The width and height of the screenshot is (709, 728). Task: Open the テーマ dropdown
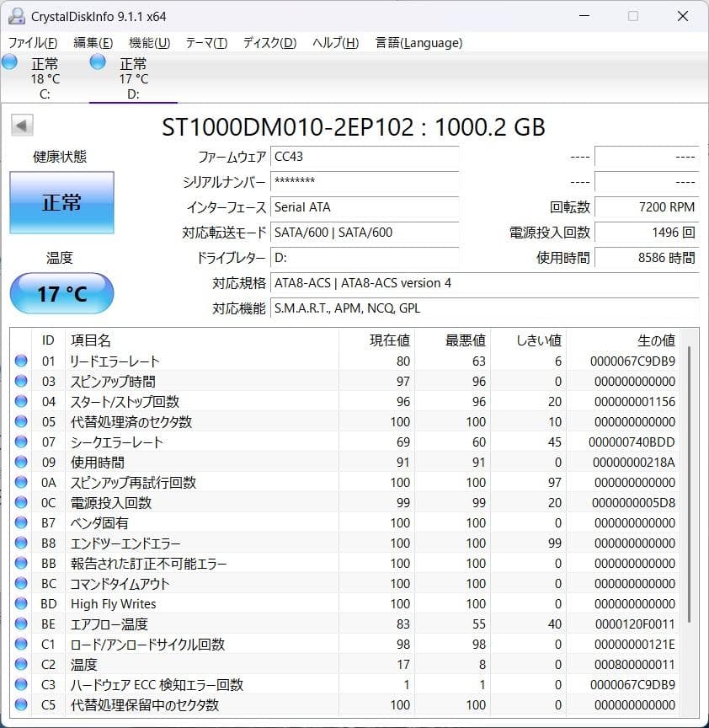[x=205, y=42]
